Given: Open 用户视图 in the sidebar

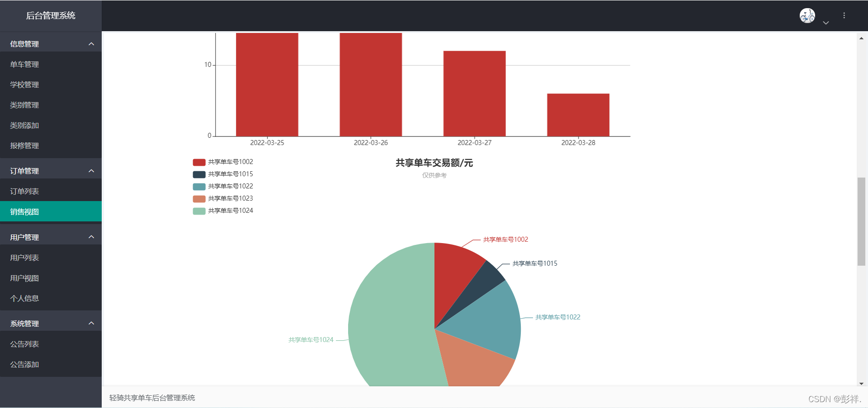Looking at the screenshot, I should click(x=51, y=278).
